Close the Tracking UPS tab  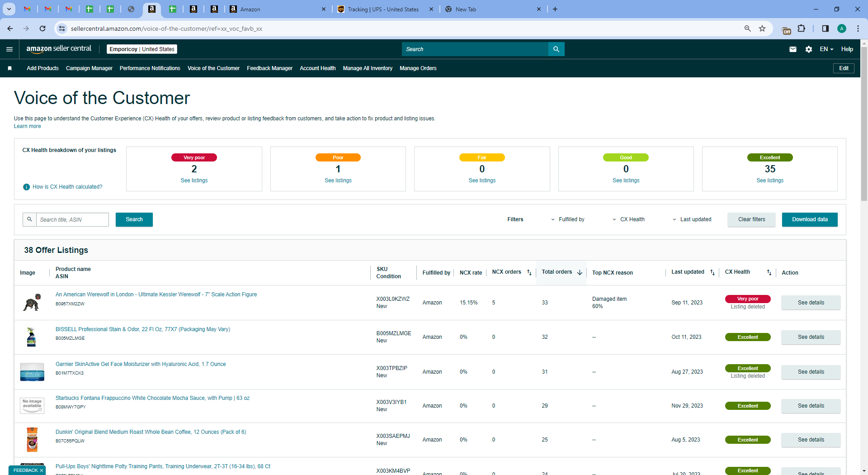tap(431, 9)
